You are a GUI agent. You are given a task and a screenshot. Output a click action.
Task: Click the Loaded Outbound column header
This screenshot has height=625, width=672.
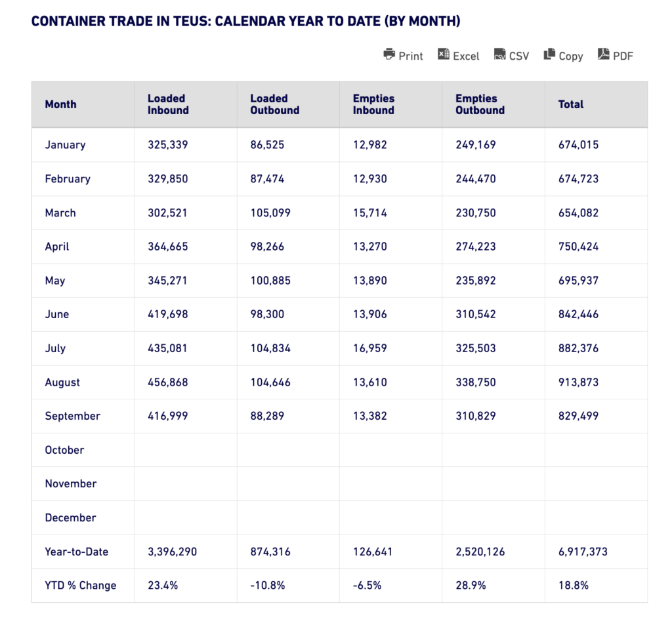point(274,104)
